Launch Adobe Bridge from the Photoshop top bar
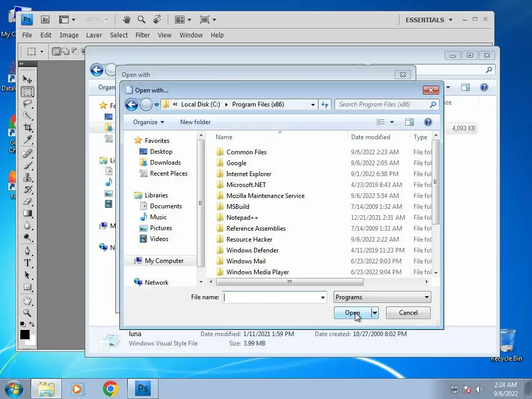Image resolution: width=532 pixels, height=399 pixels. pyautogui.click(x=45, y=20)
